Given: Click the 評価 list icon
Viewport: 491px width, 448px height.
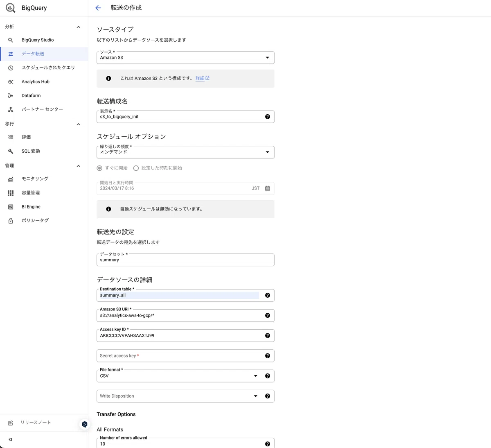Looking at the screenshot, I should 11,137.
